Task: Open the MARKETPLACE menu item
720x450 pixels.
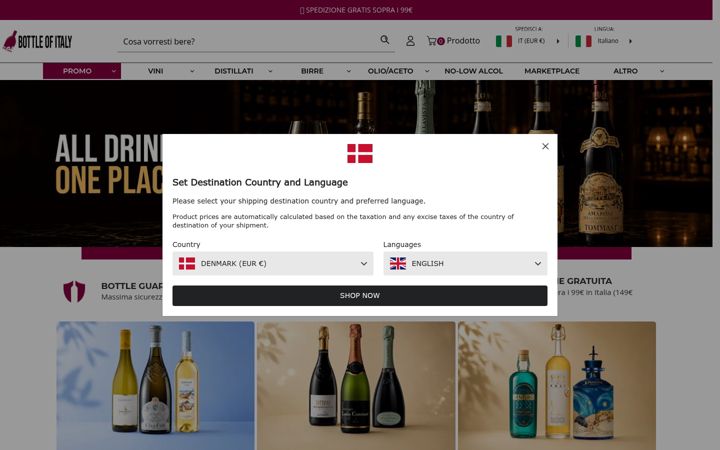Action: (x=552, y=71)
